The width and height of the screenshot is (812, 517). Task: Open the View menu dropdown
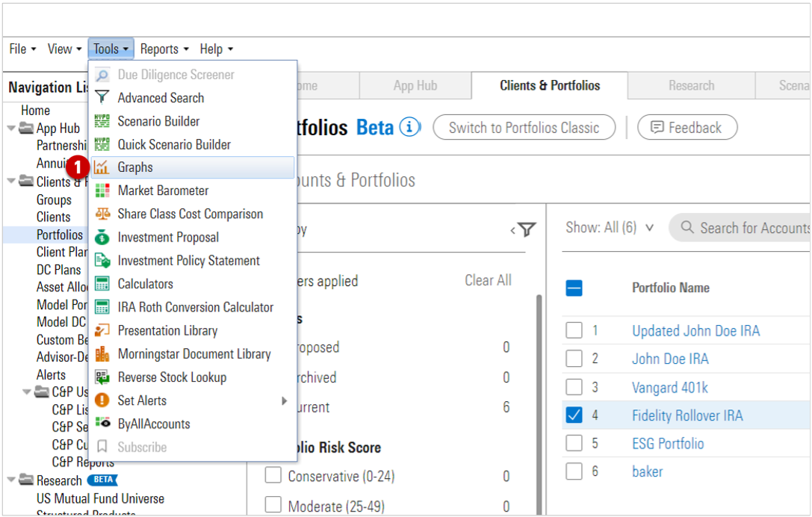64,49
